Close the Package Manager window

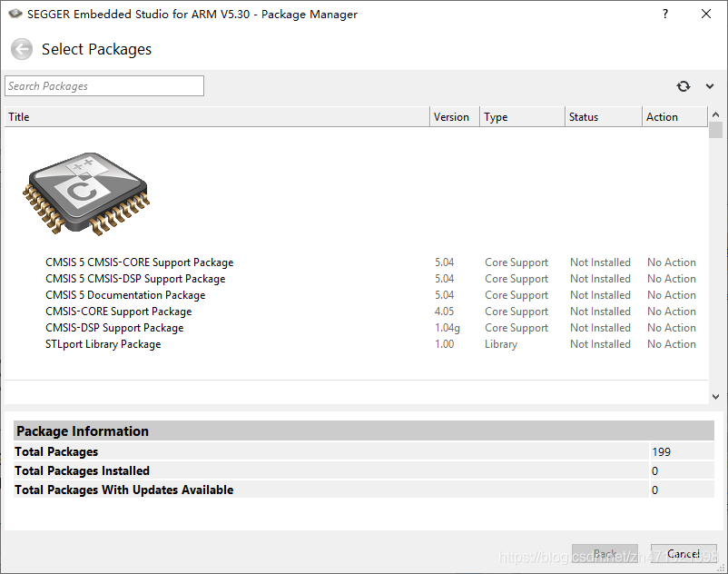click(705, 14)
